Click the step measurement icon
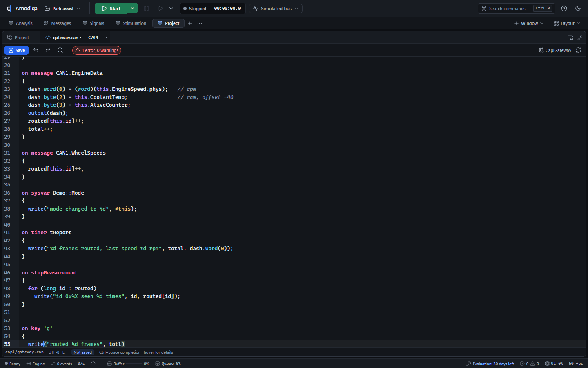 [x=160, y=9]
